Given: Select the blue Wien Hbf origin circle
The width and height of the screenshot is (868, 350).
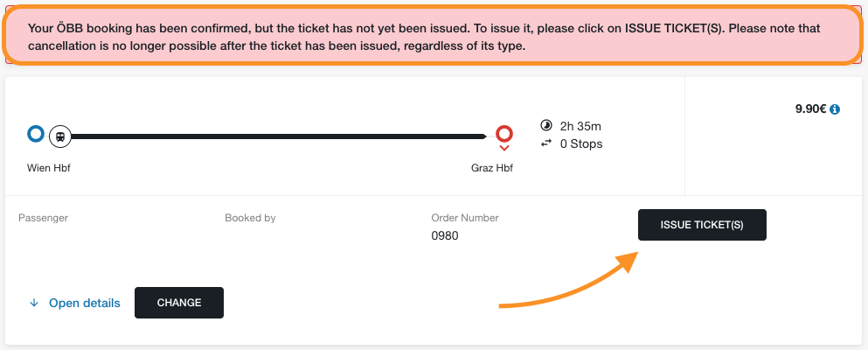Looking at the screenshot, I should 36,134.
